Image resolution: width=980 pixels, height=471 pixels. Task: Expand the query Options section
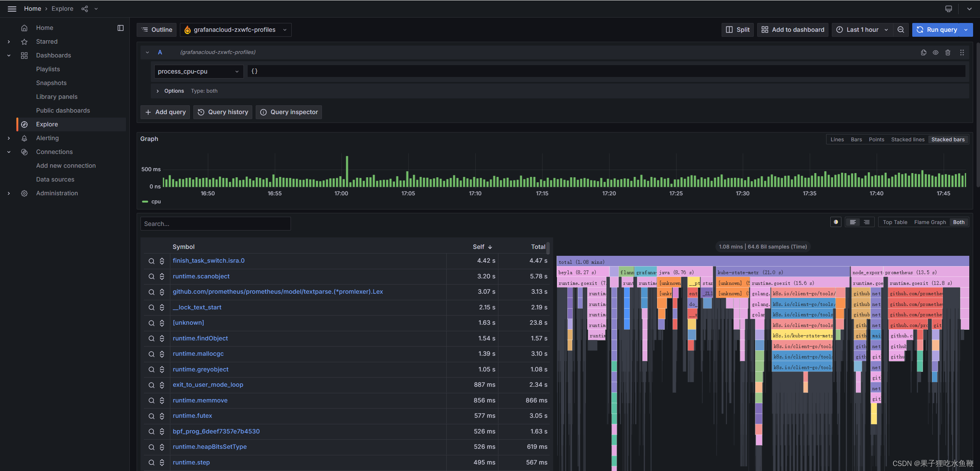click(158, 91)
